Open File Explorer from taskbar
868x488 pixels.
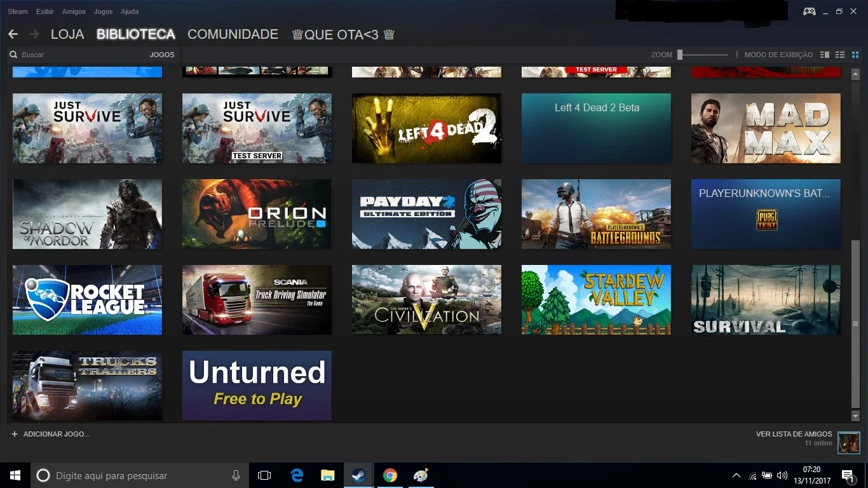pyautogui.click(x=328, y=475)
